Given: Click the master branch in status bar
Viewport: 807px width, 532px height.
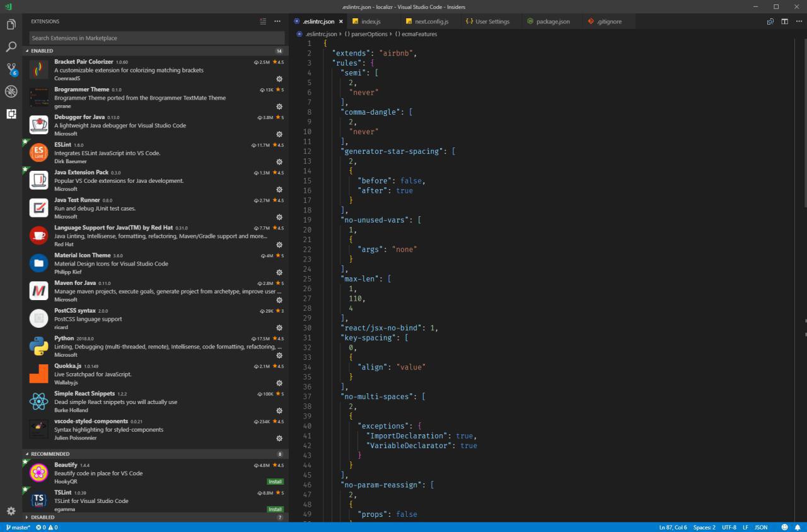Looking at the screenshot, I should [x=18, y=527].
